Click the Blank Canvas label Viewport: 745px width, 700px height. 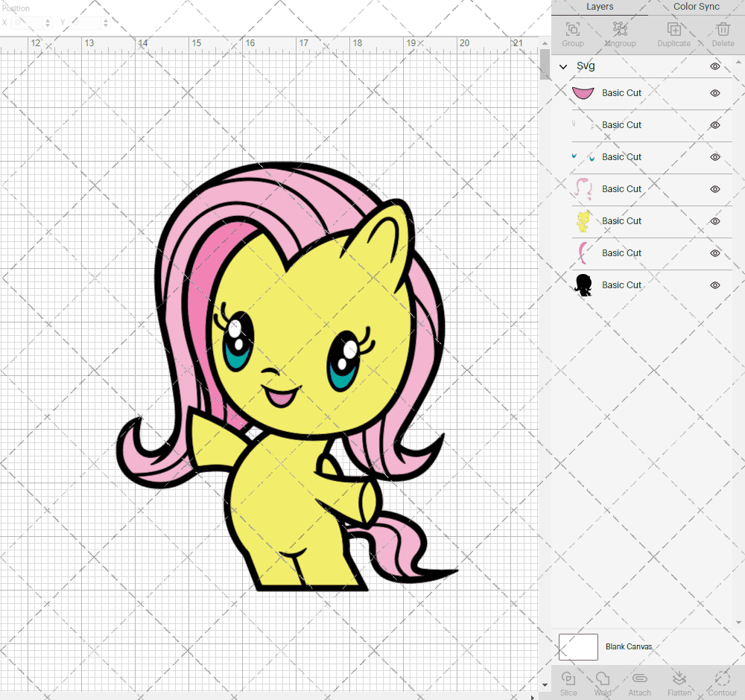[629, 647]
